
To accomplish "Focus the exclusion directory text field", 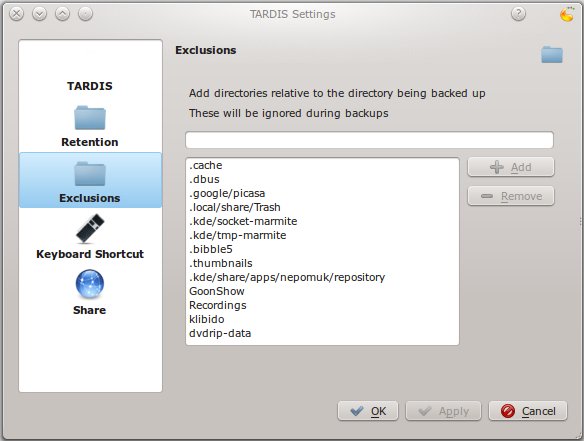I will coord(369,140).
